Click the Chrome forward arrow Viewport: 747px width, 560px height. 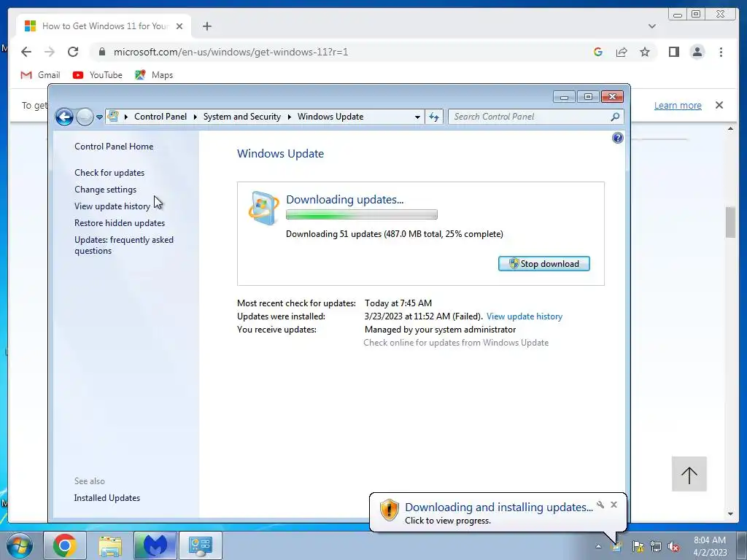tap(49, 52)
